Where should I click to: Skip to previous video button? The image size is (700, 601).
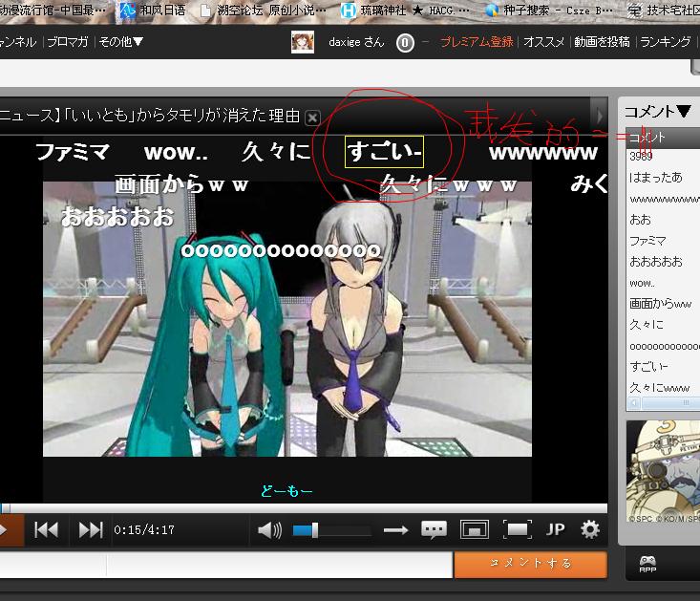coord(47,530)
